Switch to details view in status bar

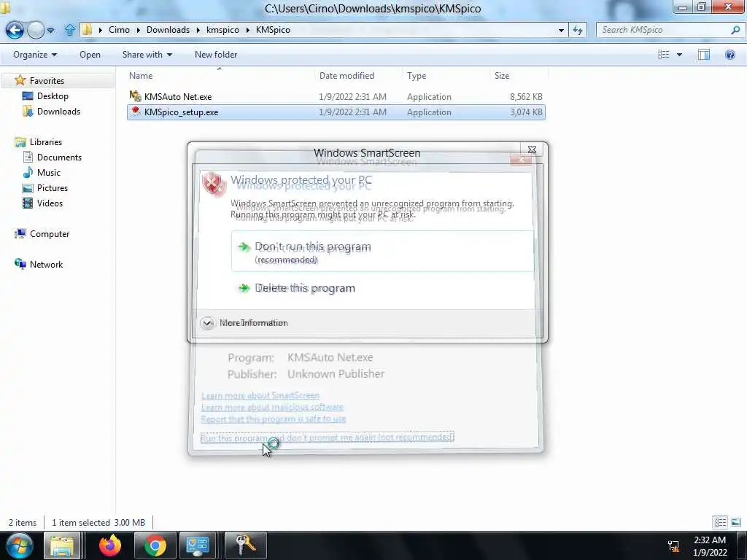pyautogui.click(x=720, y=522)
